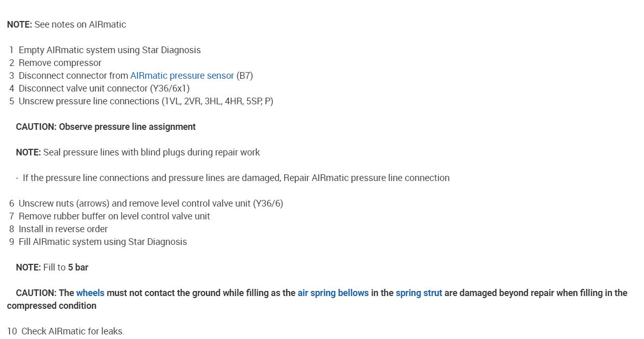Click 'Observe pressure line assignment' caution
This screenshot has width=644, height=339.
[127, 127]
